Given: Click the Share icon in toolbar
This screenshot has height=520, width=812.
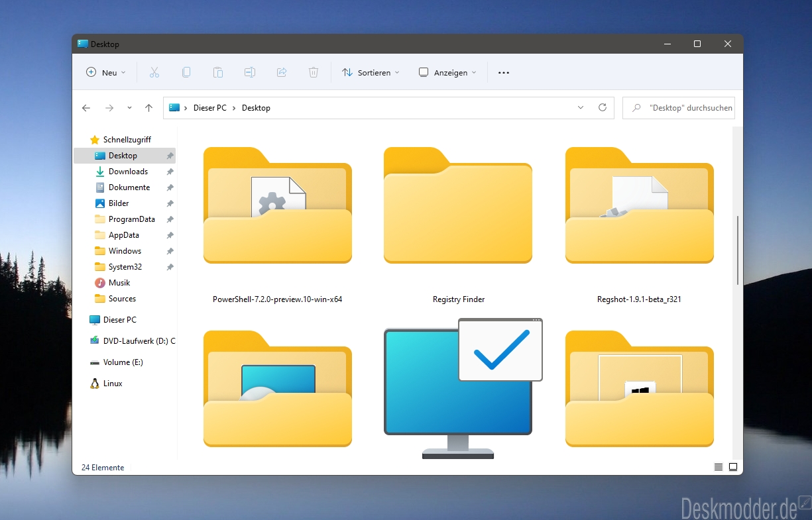Looking at the screenshot, I should 282,72.
